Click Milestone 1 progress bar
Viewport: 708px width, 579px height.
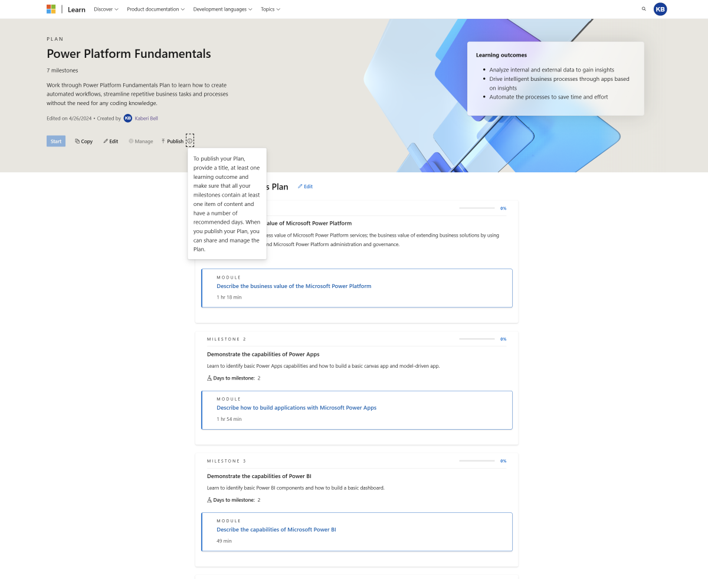click(477, 208)
